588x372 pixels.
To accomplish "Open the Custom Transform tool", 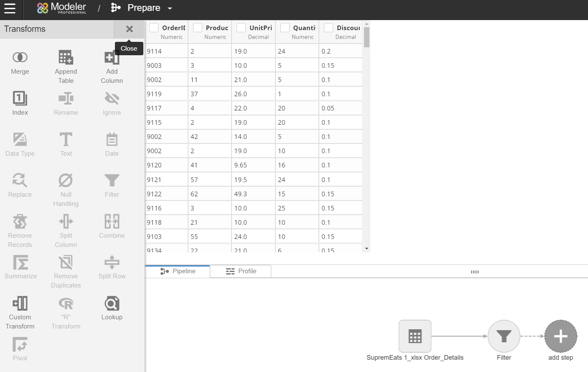I will (20, 303).
